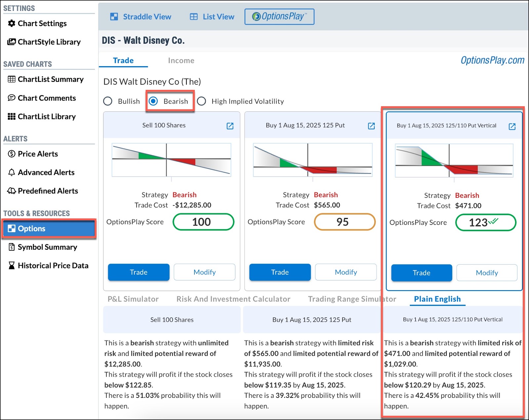Open 125 Put card pop-out icon
Screen dimensions: 529x420
371,126
